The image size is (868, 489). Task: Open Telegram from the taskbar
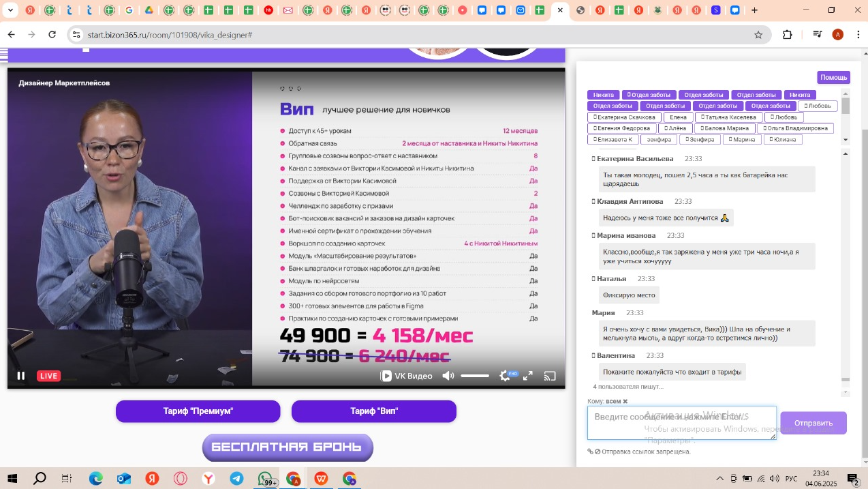[x=236, y=479]
